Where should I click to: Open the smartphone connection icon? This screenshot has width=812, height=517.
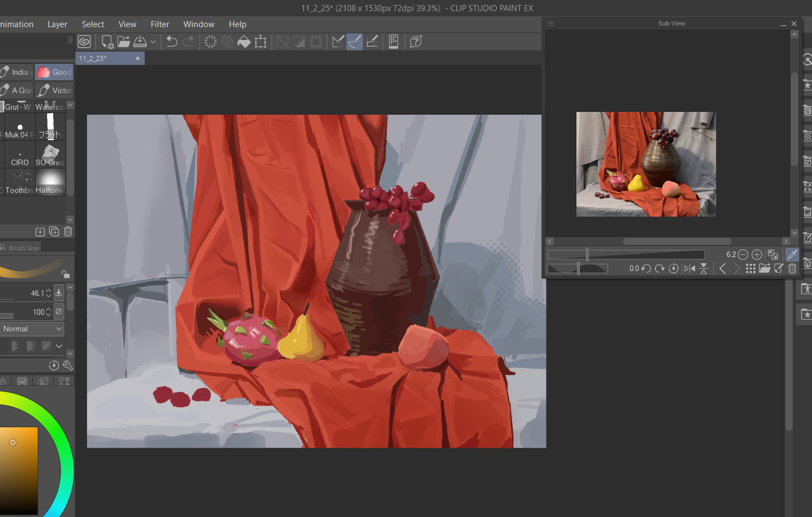[x=394, y=42]
